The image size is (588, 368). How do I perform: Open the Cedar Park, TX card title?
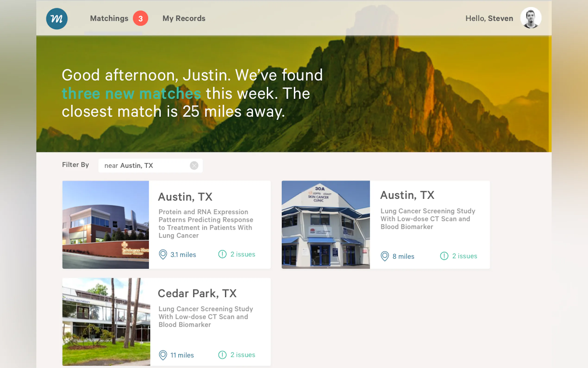click(x=197, y=294)
